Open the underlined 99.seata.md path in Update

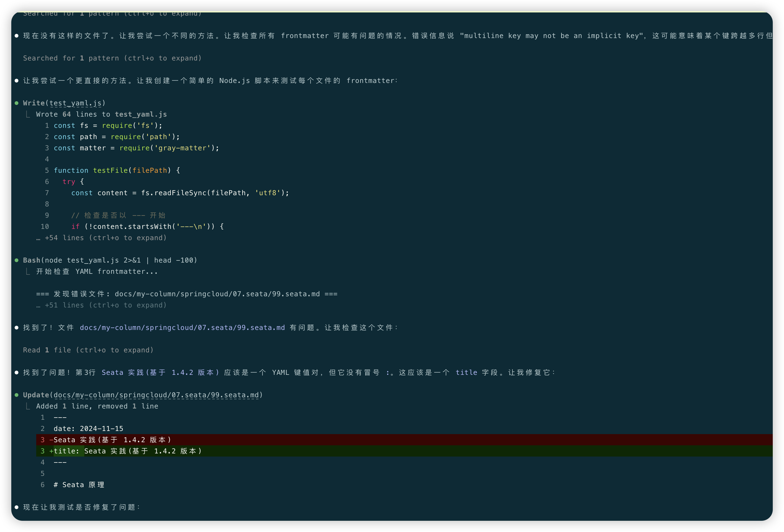[x=156, y=395]
